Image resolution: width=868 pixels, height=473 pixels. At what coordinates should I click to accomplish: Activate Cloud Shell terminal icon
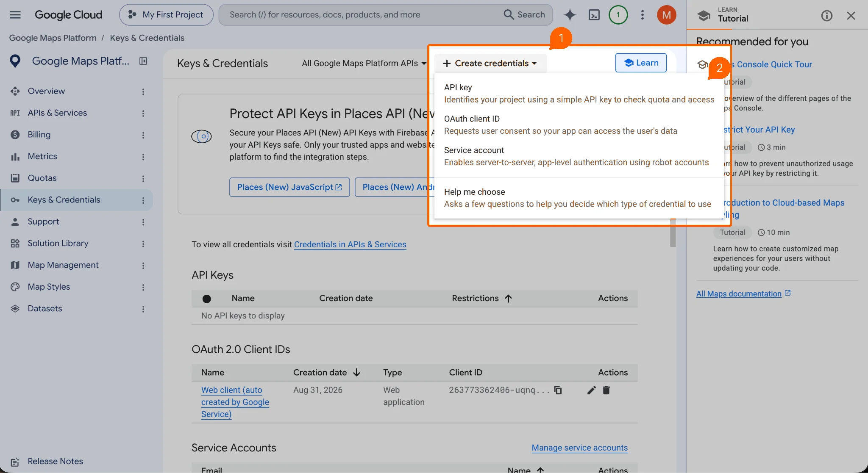(x=594, y=15)
